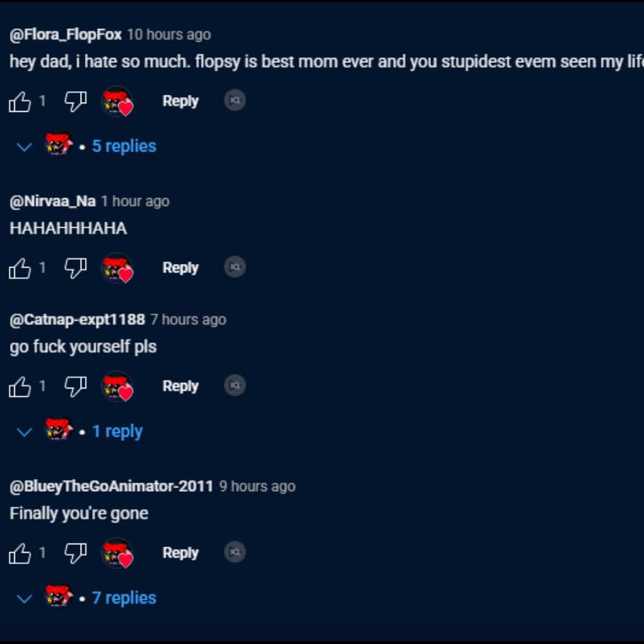Image resolution: width=644 pixels, height=644 pixels.
Task: Toggle creator heart on @Flora_FlopFox comment
Action: [117, 101]
